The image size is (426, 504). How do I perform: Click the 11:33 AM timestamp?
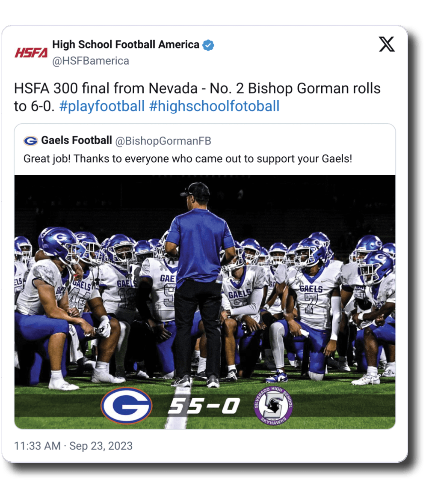pyautogui.click(x=37, y=446)
